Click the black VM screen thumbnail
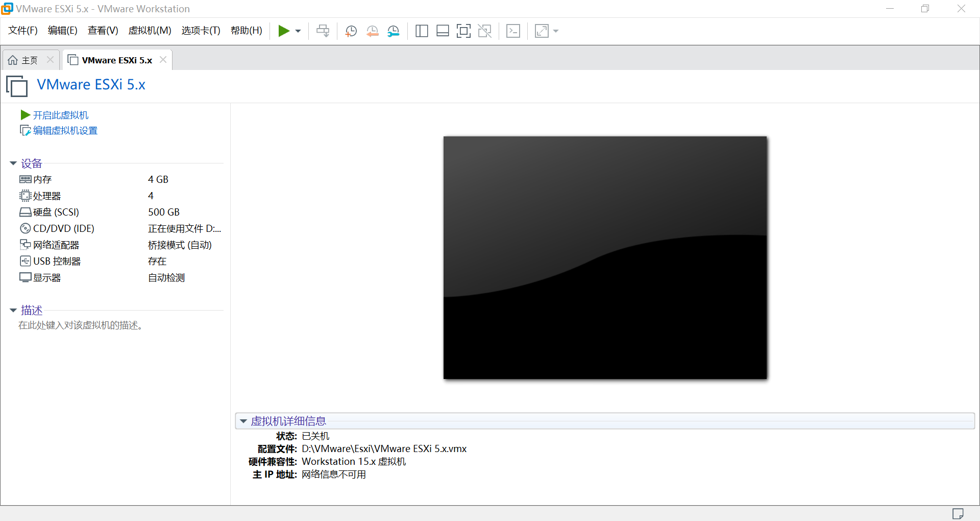Viewport: 980px width, 521px height. (x=605, y=257)
